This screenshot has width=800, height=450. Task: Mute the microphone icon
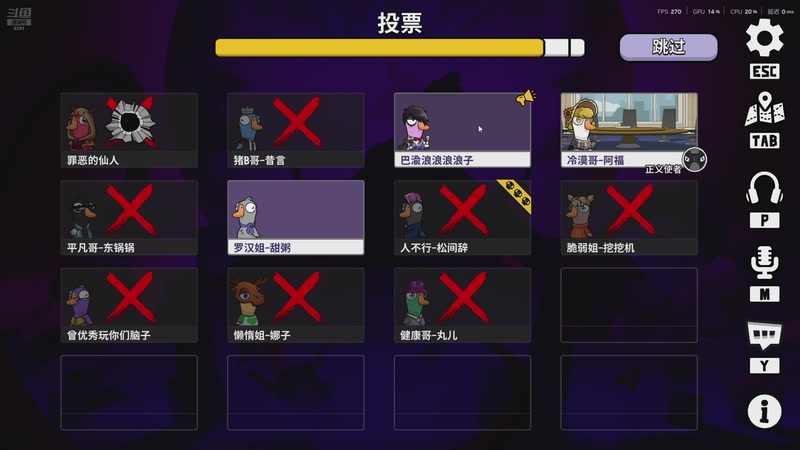764,262
